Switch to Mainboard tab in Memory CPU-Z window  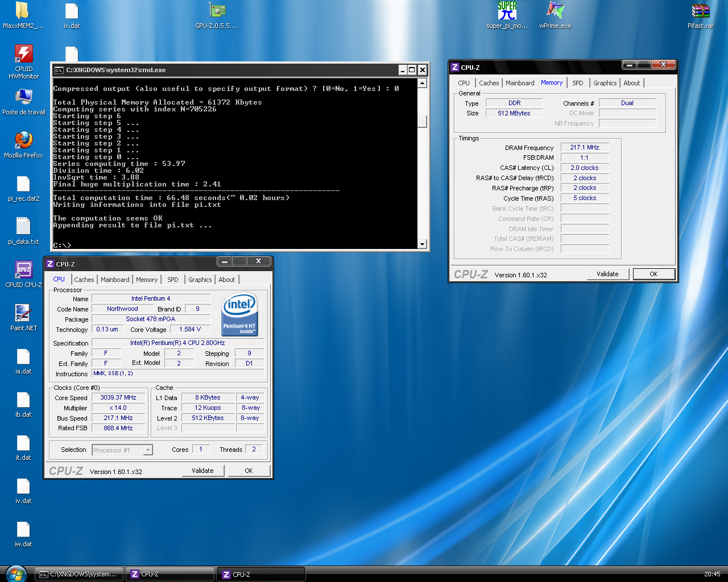point(520,83)
